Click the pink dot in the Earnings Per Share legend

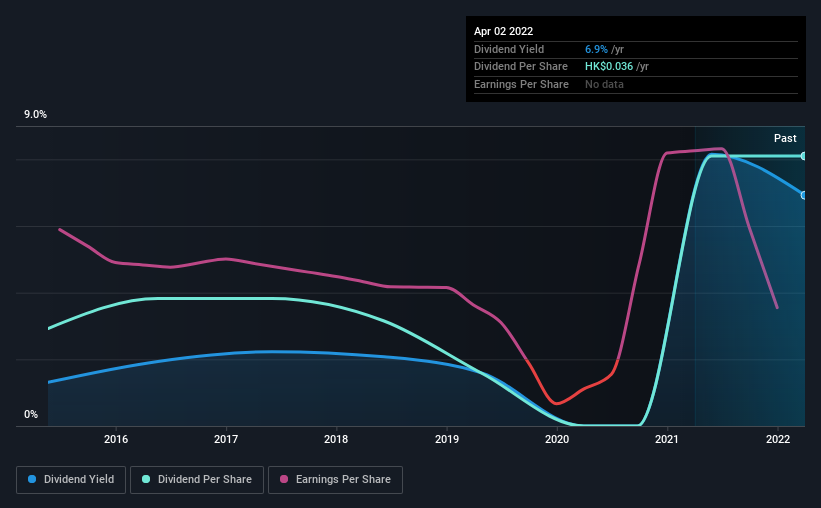286,480
